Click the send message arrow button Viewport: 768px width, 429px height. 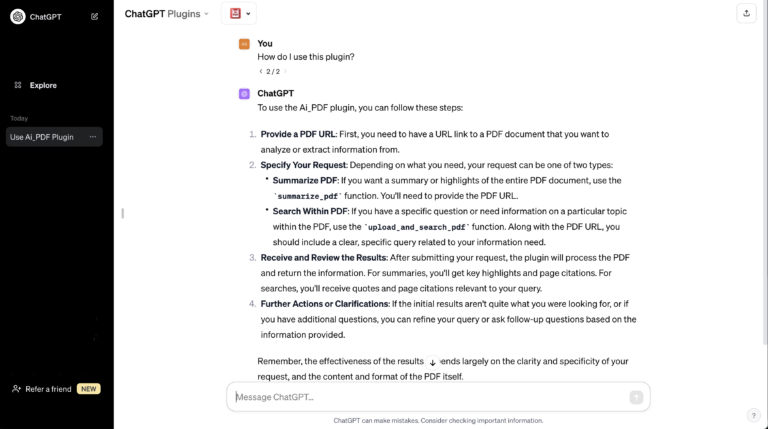point(636,397)
